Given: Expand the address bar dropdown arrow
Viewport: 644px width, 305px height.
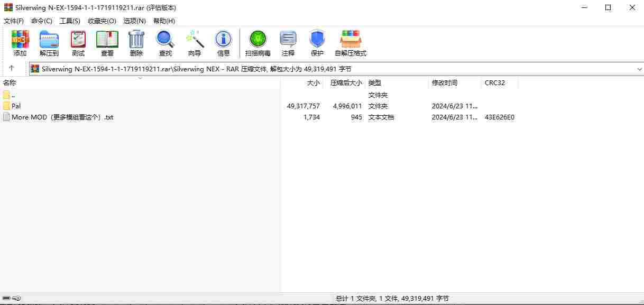Looking at the screenshot, I should coord(639,69).
